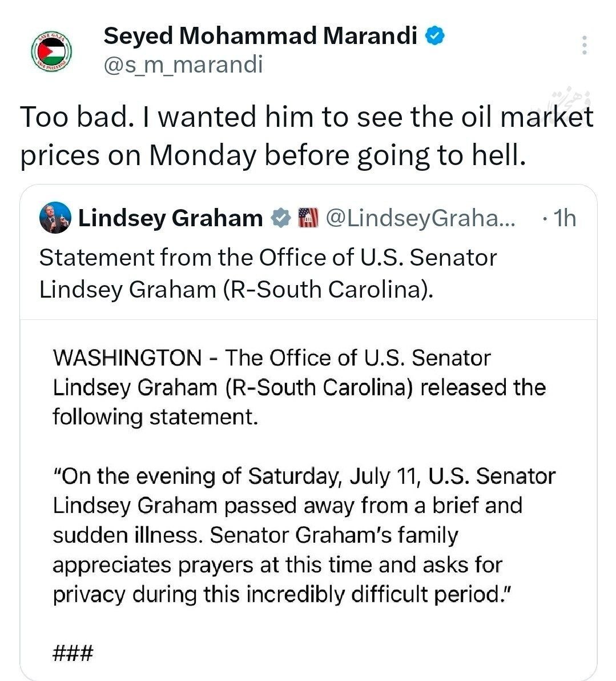This screenshot has width=616, height=681.
Task: Click 'On the evening of Saturday' paragraph
Action: (304, 535)
